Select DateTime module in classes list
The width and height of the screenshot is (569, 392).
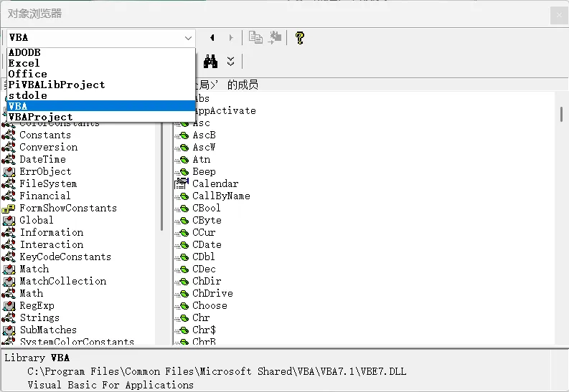[42, 159]
